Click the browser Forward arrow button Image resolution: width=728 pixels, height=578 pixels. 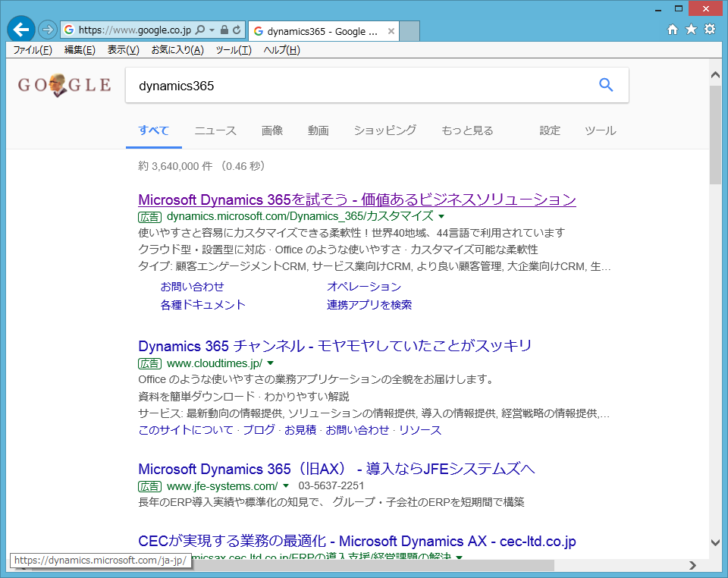tap(47, 30)
